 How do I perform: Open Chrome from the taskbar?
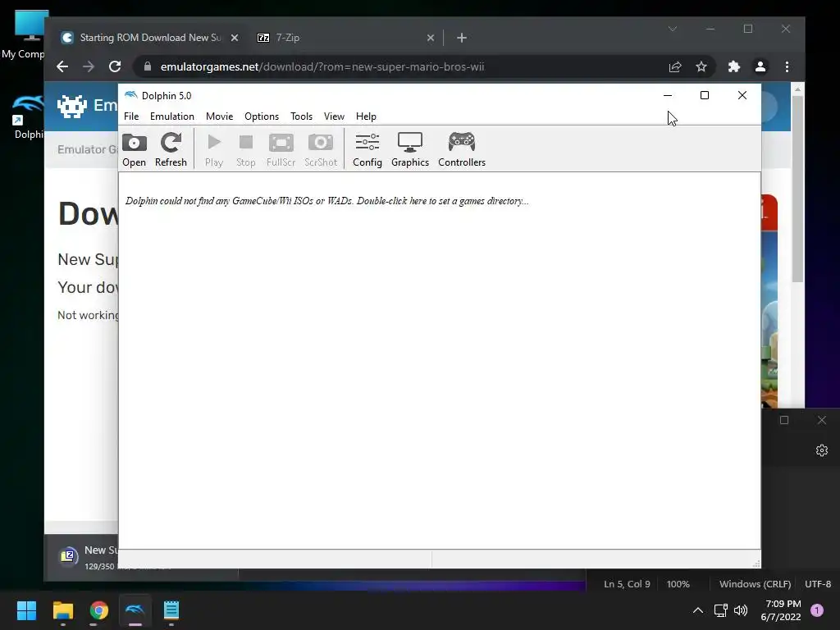[99, 609]
